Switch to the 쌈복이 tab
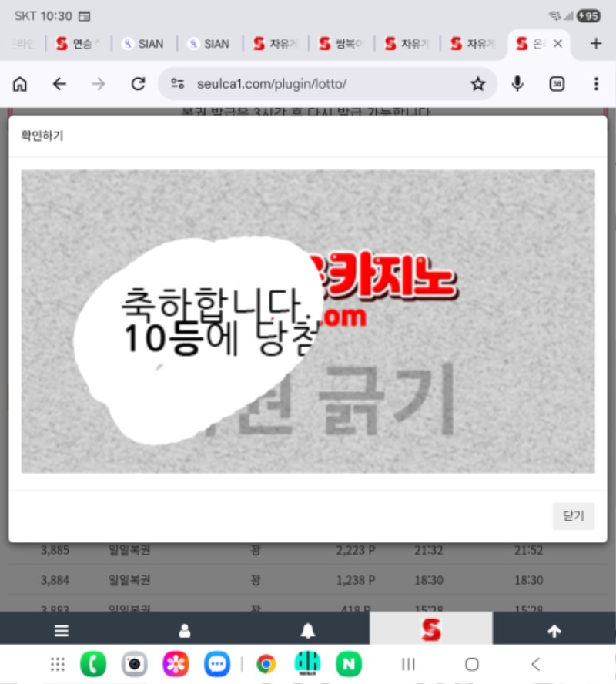Image resolution: width=616 pixels, height=684 pixels. [341, 44]
